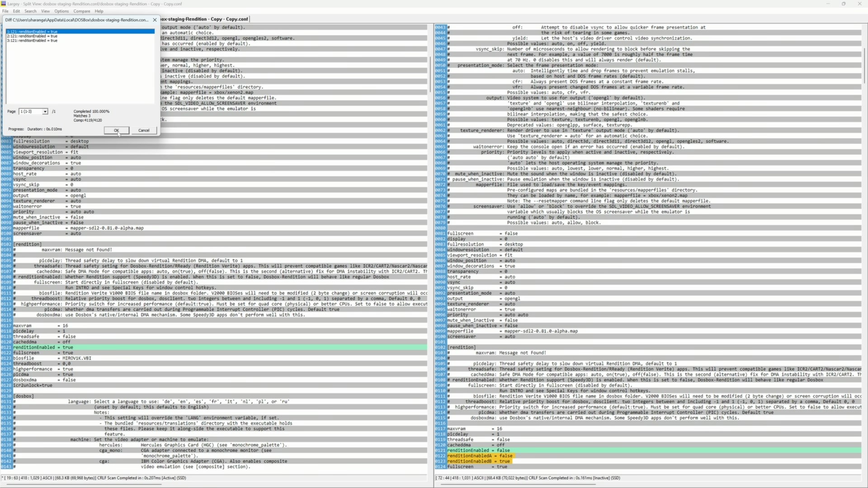This screenshot has width=868, height=488.
Task: Click highlighted line renditionEnabledA = false
Action: pyautogui.click(x=480, y=456)
